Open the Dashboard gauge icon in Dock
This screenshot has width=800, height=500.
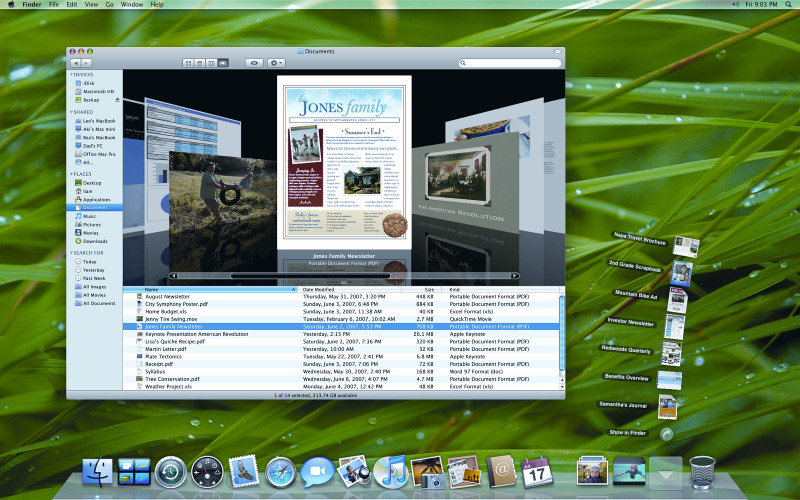[x=207, y=472]
